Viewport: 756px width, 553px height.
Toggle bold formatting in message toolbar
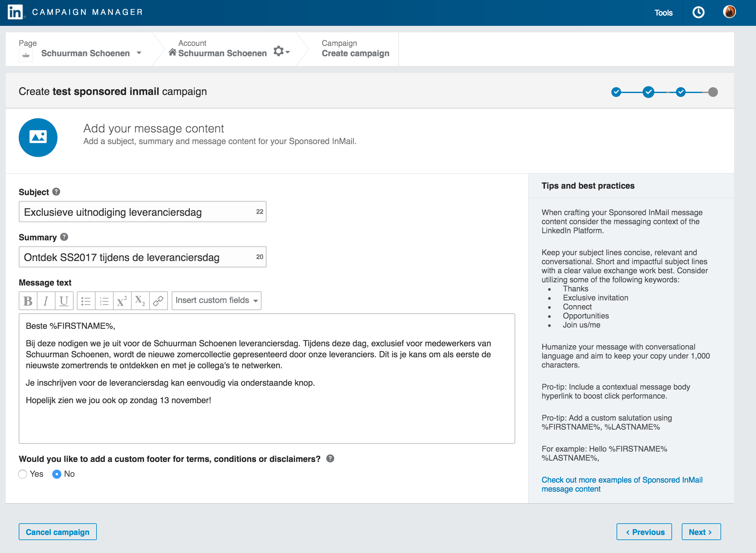(28, 301)
